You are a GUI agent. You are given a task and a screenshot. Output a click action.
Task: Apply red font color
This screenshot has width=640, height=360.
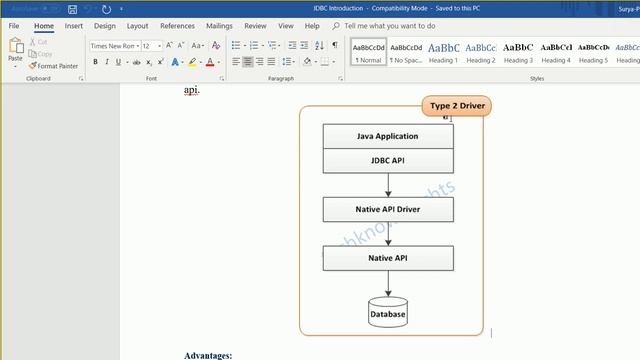(x=210, y=62)
